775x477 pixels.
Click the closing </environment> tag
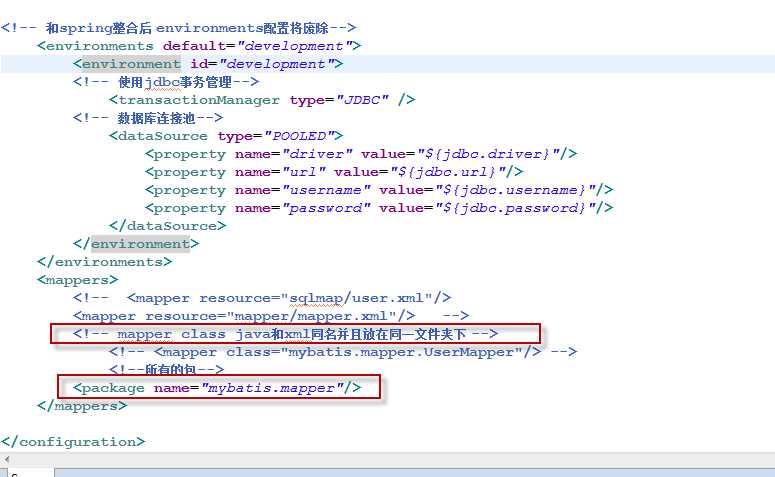[136, 244]
